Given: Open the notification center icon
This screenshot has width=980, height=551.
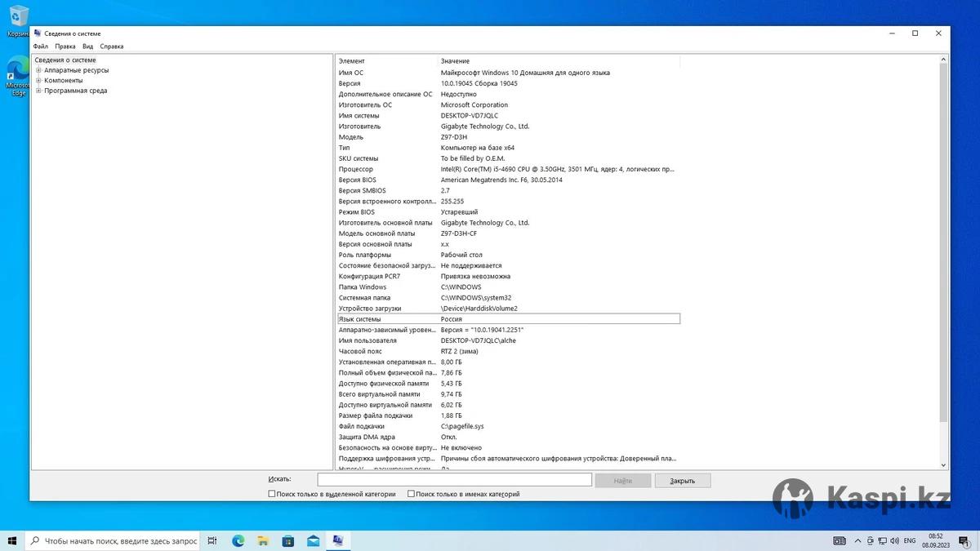Looking at the screenshot, I should tap(962, 540).
